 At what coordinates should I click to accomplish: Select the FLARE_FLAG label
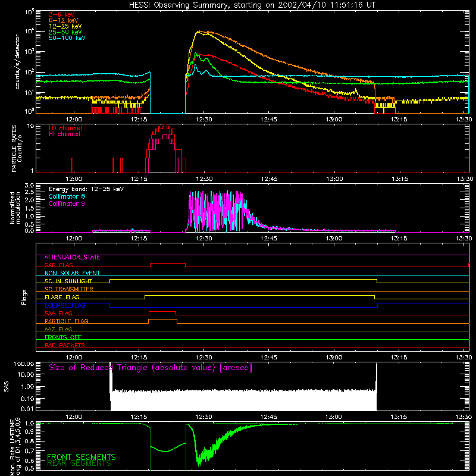62,297
